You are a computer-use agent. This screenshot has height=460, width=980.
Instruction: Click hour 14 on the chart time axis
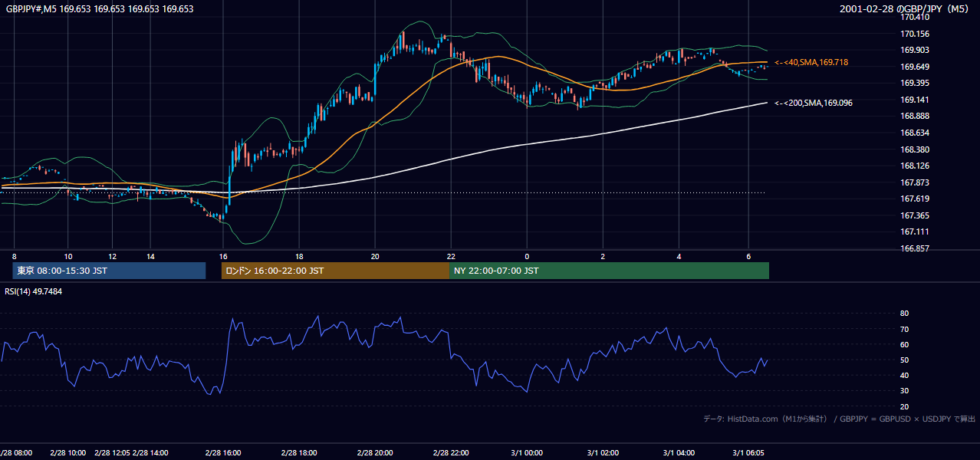pos(150,256)
